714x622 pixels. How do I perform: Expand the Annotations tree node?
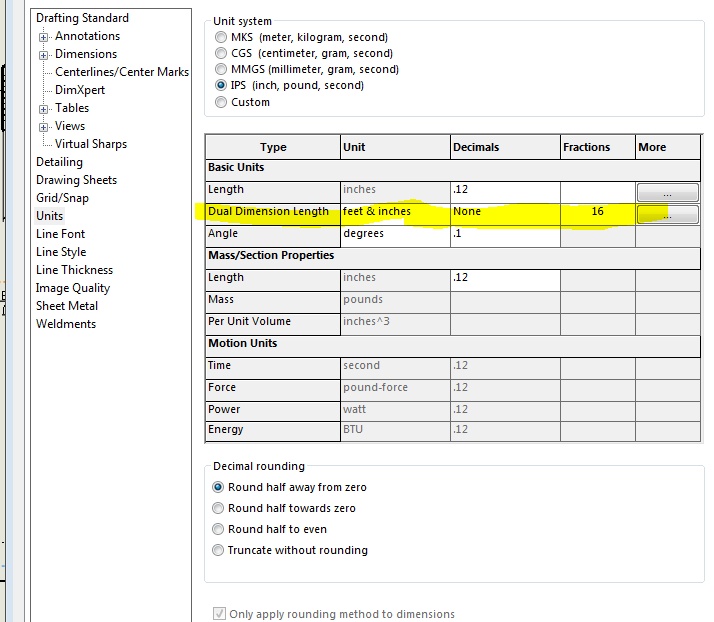click(x=43, y=37)
